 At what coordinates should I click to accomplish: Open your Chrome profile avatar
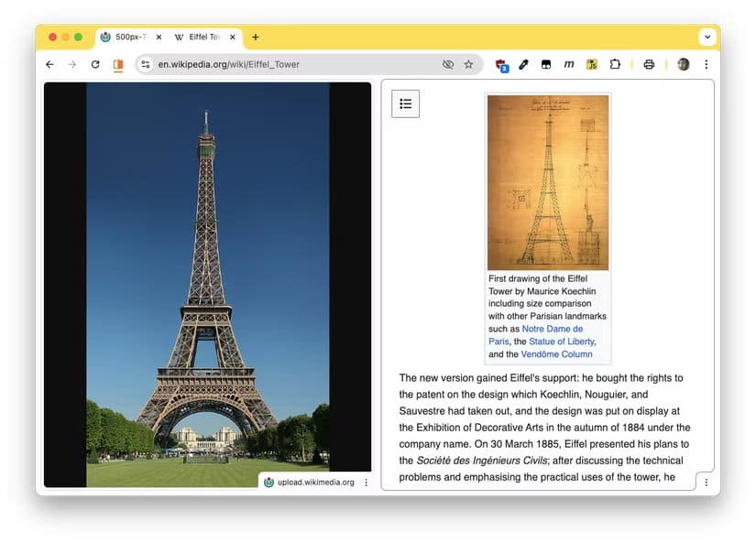click(x=683, y=64)
